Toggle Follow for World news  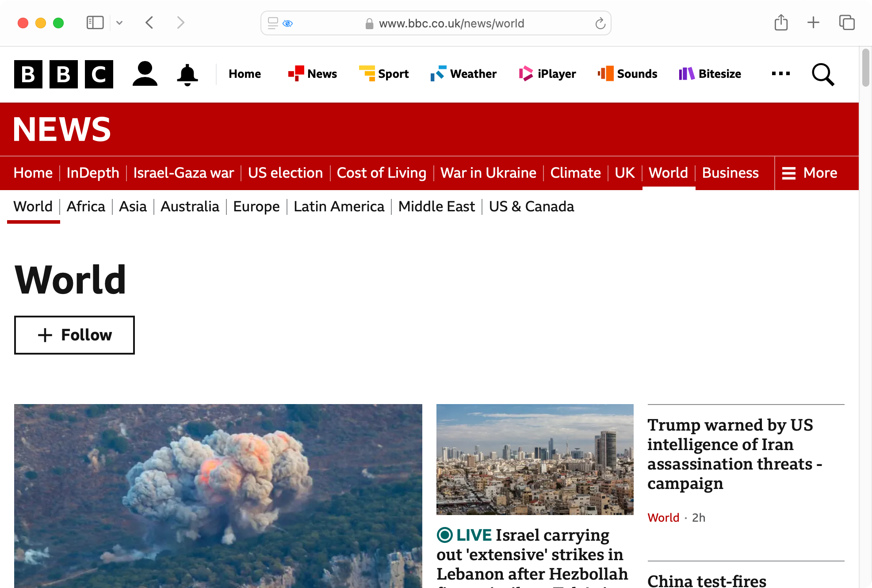[x=74, y=335]
